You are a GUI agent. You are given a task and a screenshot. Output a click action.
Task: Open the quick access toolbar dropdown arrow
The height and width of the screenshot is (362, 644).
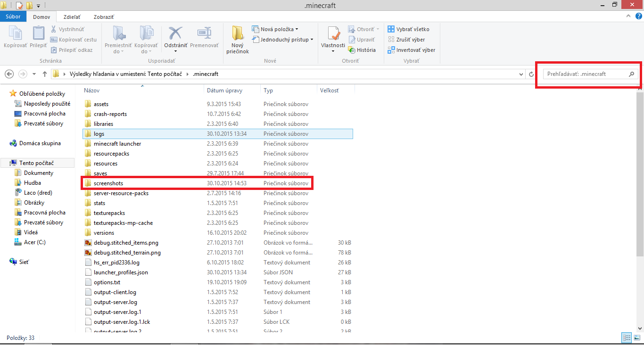coord(38,6)
